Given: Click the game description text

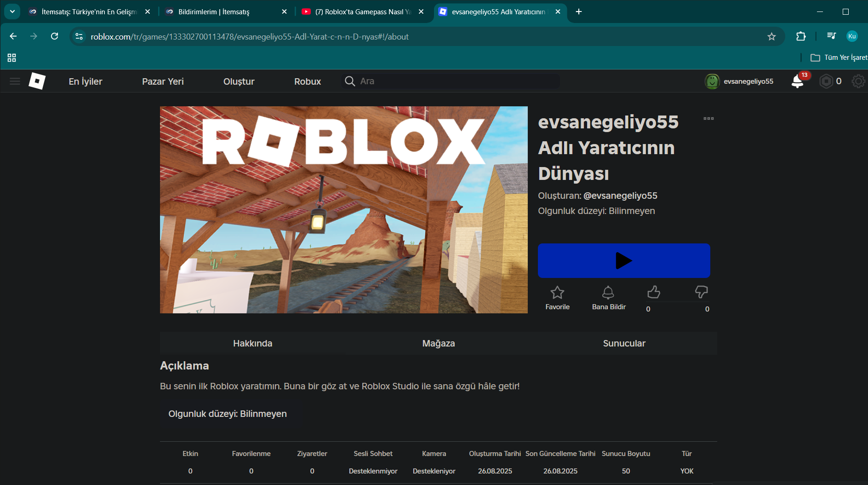Looking at the screenshot, I should click(x=340, y=386).
